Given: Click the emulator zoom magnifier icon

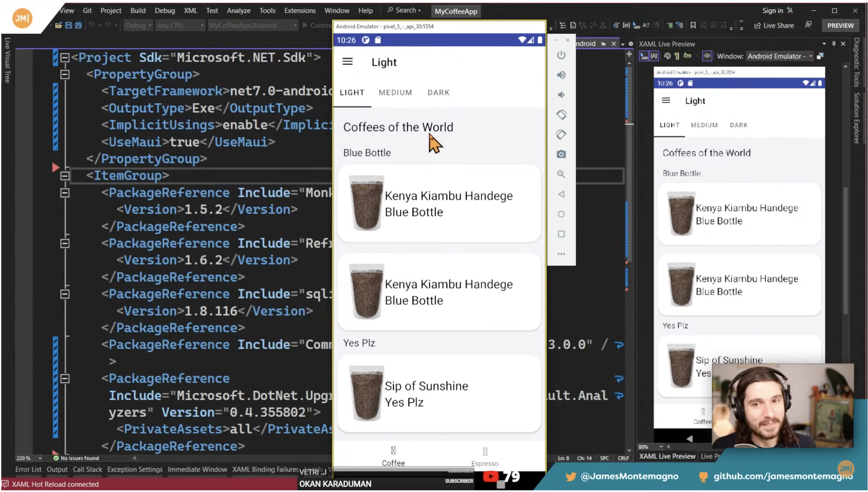Looking at the screenshot, I should [x=561, y=174].
